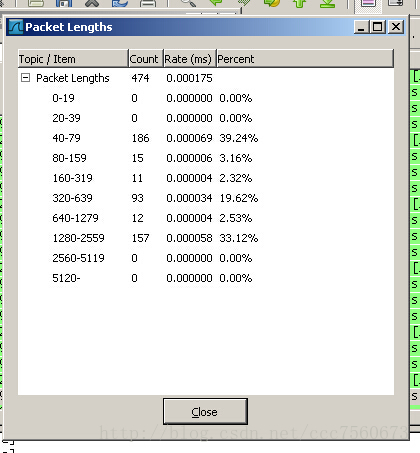Screen dimensions: 420x453
Task: Click the Save capture file floppy icon
Action: [x=64, y=3]
